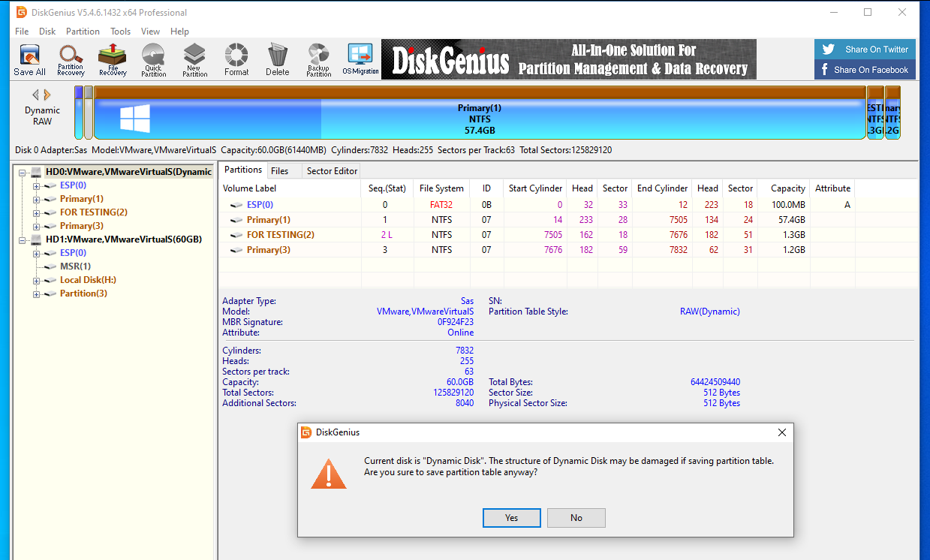Go to previous disk arrow
930x560 pixels.
coord(35,95)
